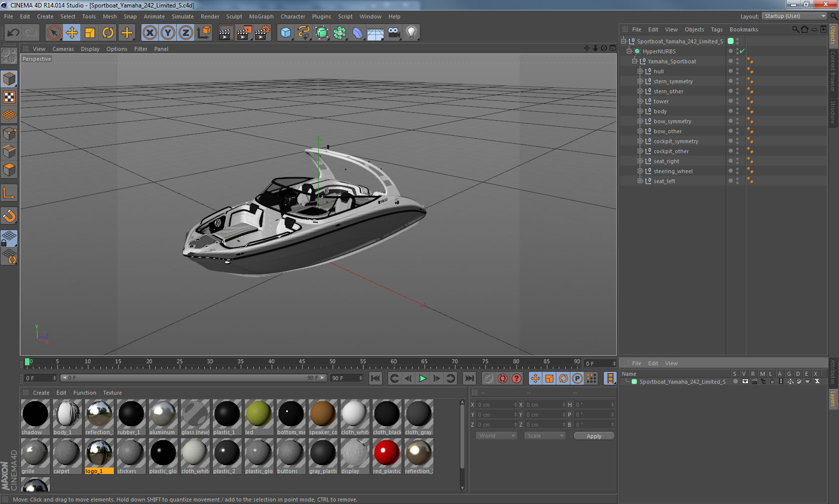
Task: Toggle visibility dots for stern_other
Action: [x=737, y=91]
